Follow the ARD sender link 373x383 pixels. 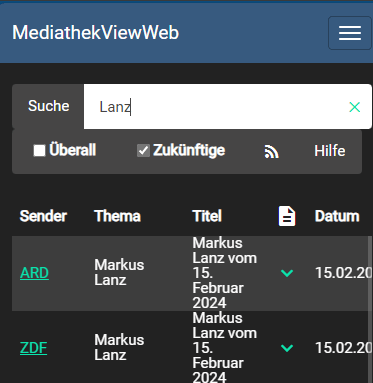coord(34,273)
